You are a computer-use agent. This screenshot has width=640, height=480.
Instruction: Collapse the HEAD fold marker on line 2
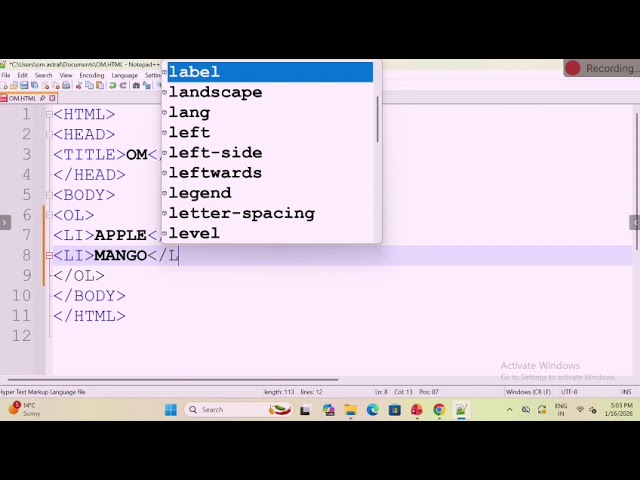click(49, 135)
